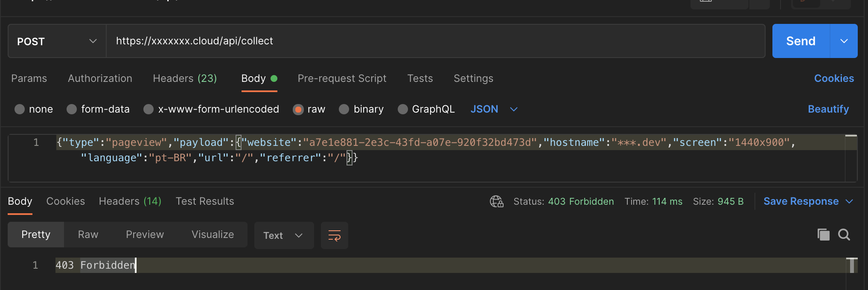Switch to the request Headers (23) tab
This screenshot has height=290, width=868.
click(185, 78)
